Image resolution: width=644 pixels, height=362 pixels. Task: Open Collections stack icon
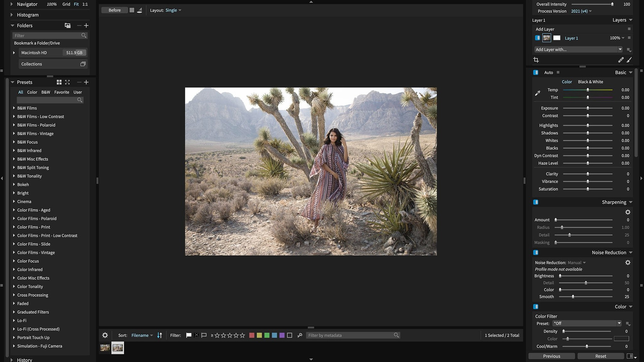click(83, 64)
